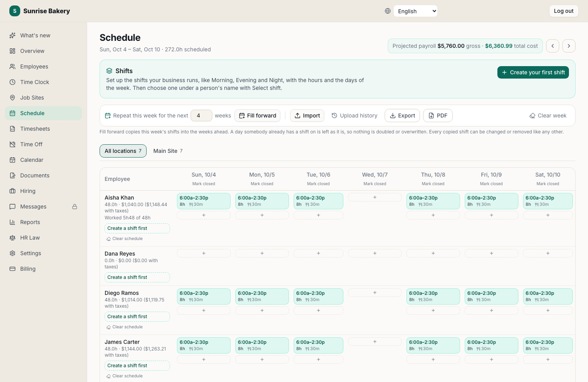Click the Fill forward button
Image resolution: width=588 pixels, height=382 pixels.
[257, 116]
